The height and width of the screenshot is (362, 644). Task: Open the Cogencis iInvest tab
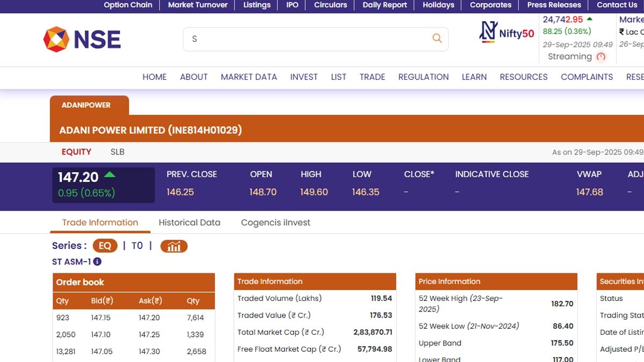pyautogui.click(x=275, y=223)
